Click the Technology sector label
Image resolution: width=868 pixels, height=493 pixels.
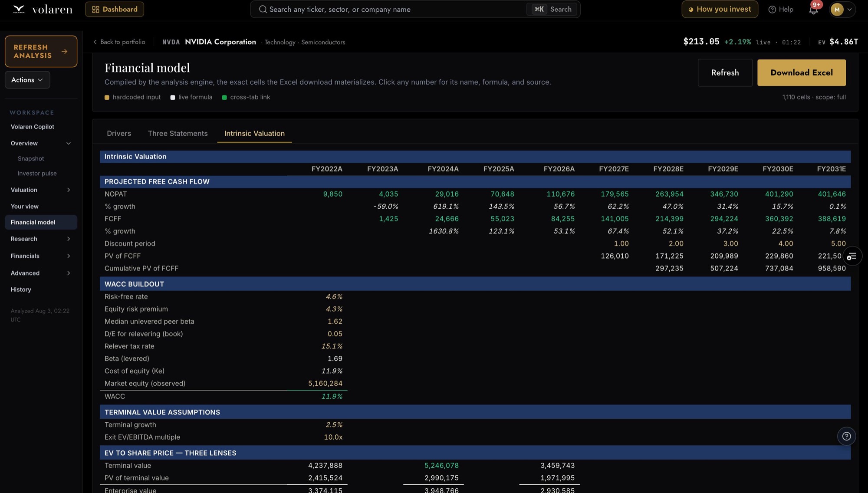[280, 42]
